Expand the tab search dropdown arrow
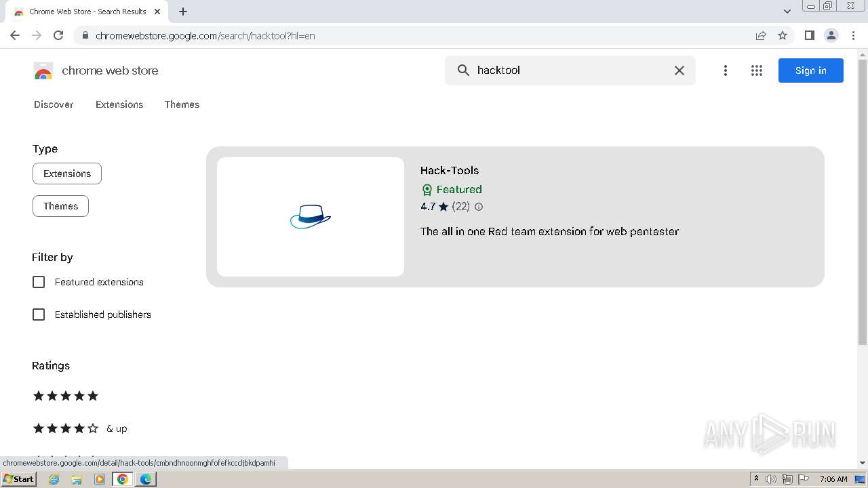This screenshot has width=868, height=488. pyautogui.click(x=787, y=12)
